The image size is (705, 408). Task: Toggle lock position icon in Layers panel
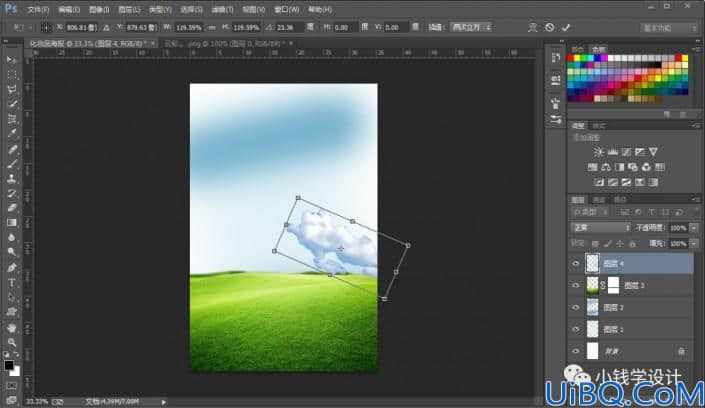pos(620,244)
